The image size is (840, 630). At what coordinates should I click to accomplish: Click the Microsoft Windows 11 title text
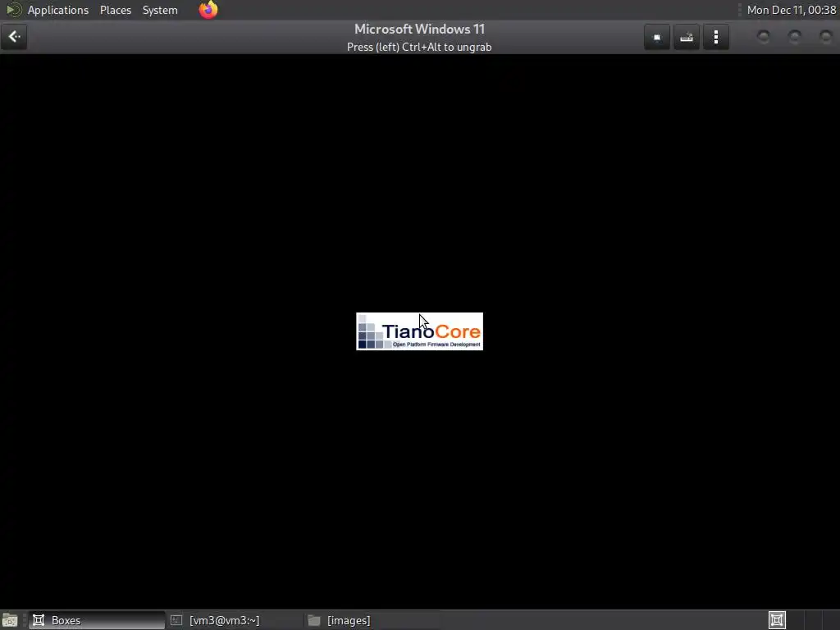(419, 29)
